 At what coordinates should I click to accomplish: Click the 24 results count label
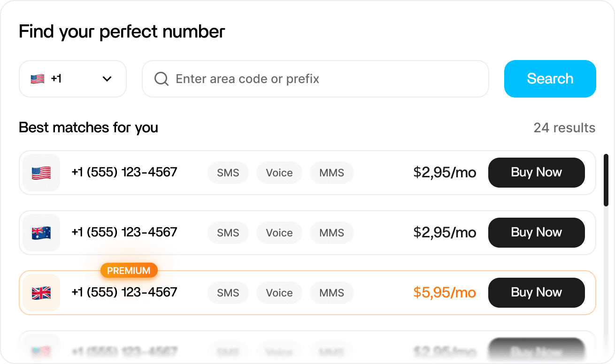564,128
